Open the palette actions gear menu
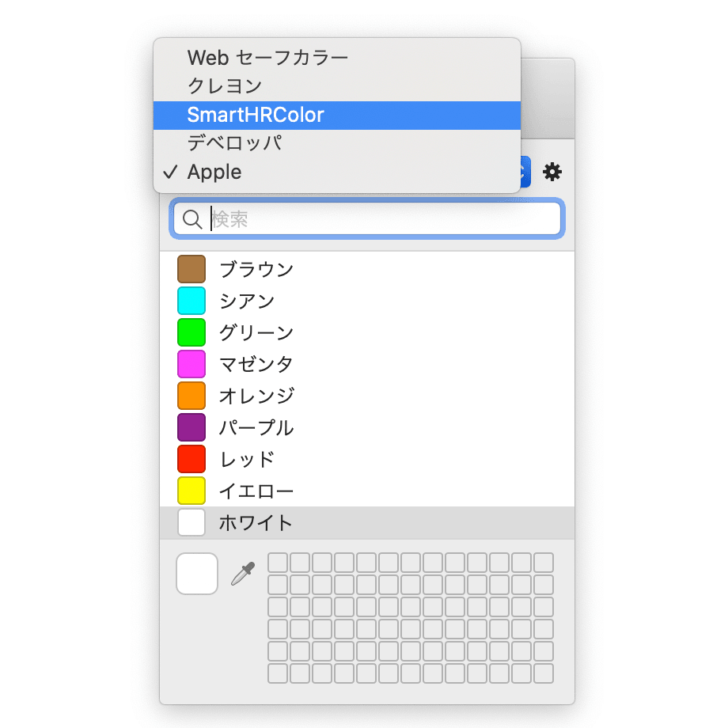728x728 pixels. point(552,172)
